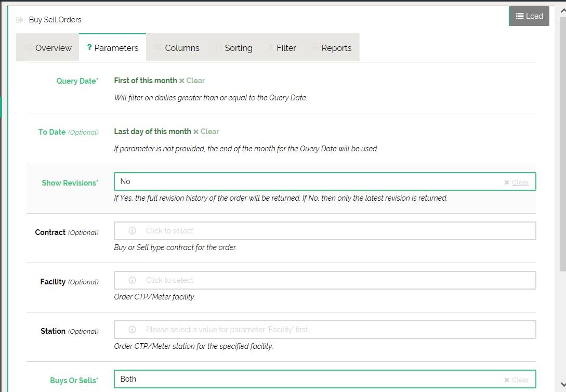Switch to the Reports tab
This screenshot has width=566, height=392.
tap(331, 48)
